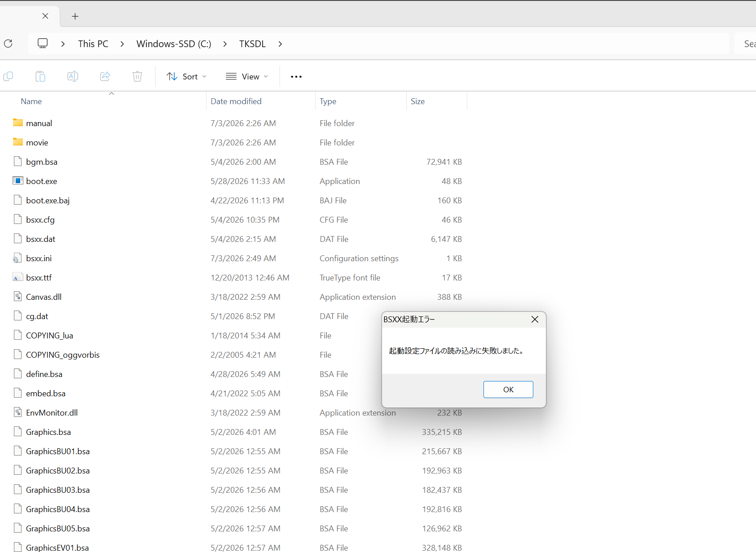Click the Delete trash can icon

(x=137, y=76)
